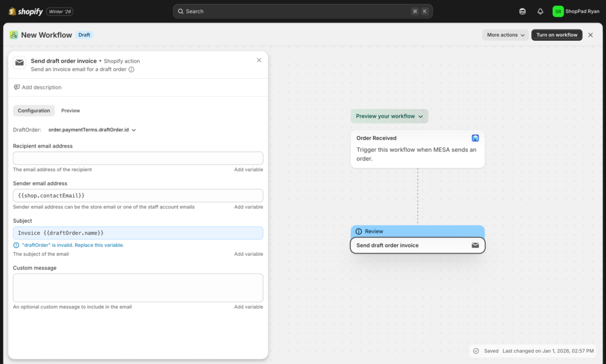Click the green workflow icon beside New Workflow
The image size is (606, 364).
(13, 35)
